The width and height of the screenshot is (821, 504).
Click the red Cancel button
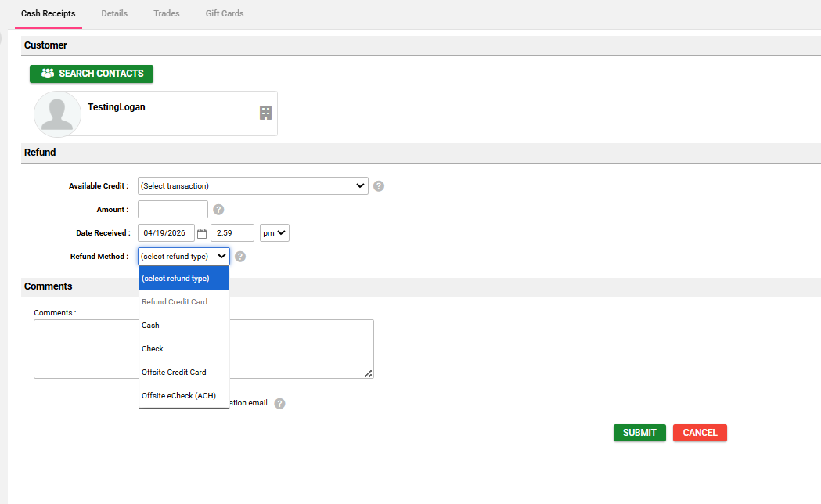tap(700, 433)
